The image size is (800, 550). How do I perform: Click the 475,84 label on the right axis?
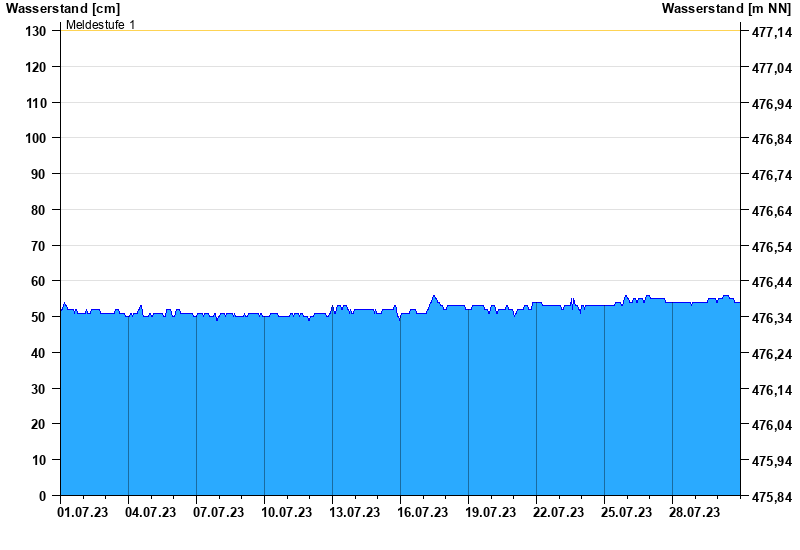(x=769, y=497)
